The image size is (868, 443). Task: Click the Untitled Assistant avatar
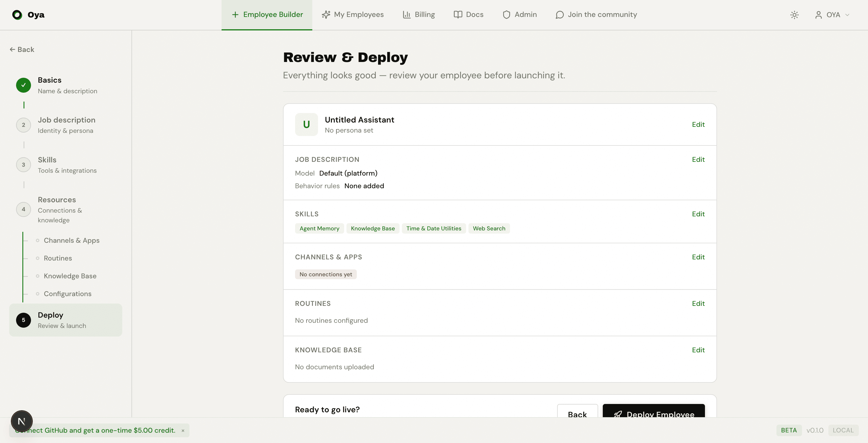[x=306, y=124]
